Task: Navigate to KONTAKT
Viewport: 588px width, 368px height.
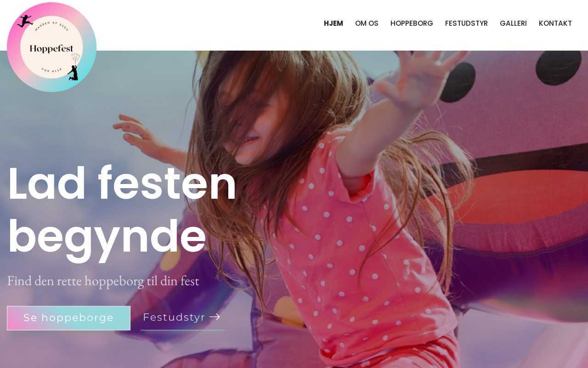Action: pos(555,23)
